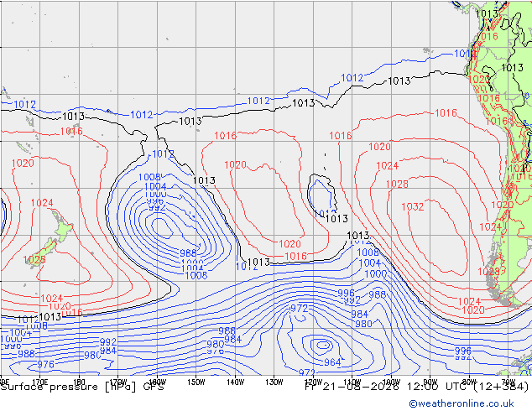532x411 pixels.
Task: Click New Zealand's South Island on map
Action: pos(44,252)
